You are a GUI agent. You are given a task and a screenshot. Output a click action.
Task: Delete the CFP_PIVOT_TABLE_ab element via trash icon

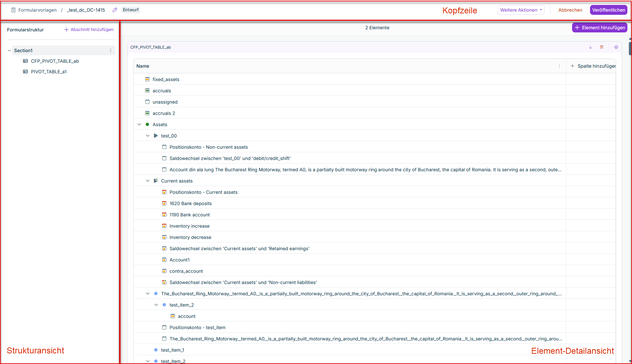(602, 47)
